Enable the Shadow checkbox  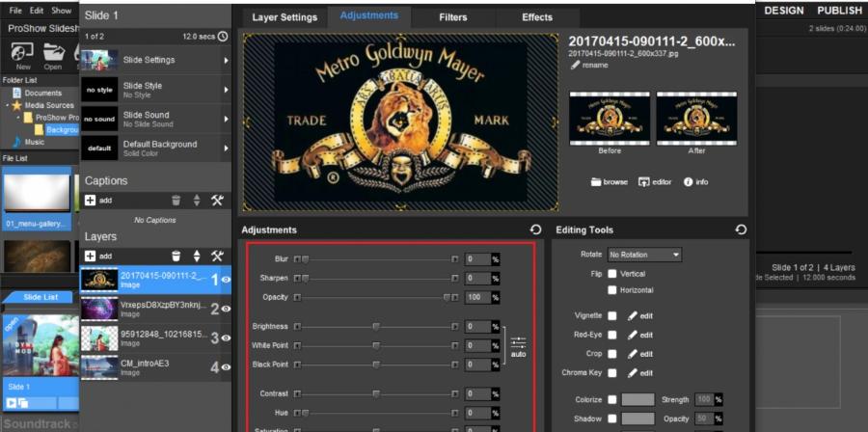612,418
